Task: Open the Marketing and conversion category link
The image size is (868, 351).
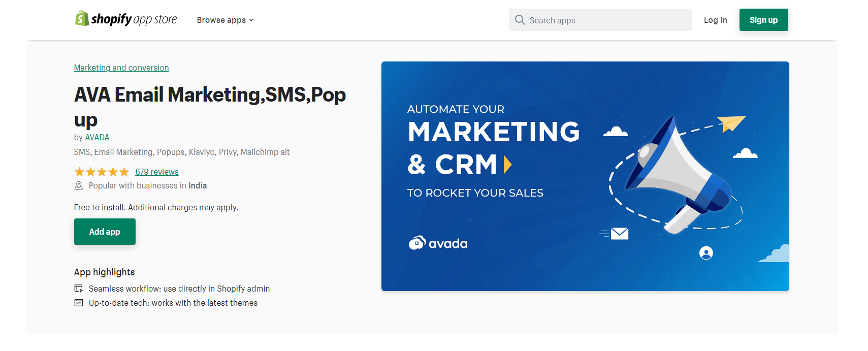Action: coord(121,68)
